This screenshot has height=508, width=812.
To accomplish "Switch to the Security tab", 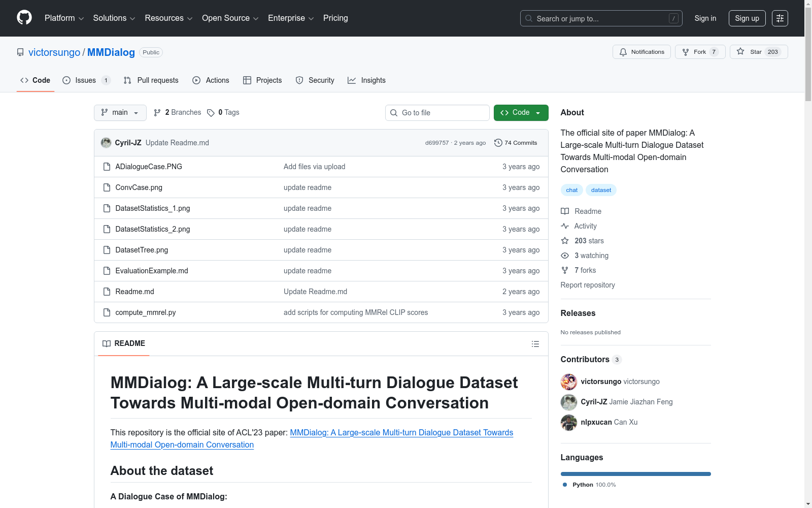I will pyautogui.click(x=315, y=80).
